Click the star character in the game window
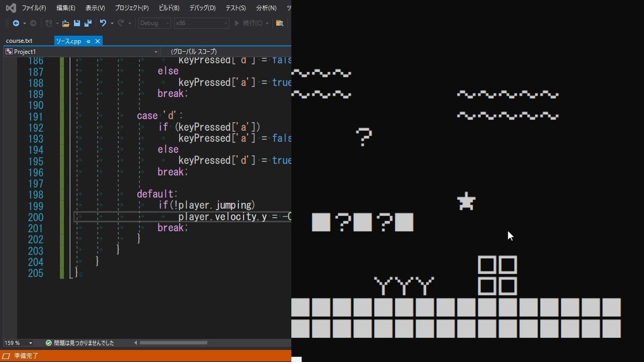Screen dimensions: 644x362 [x=466, y=201]
